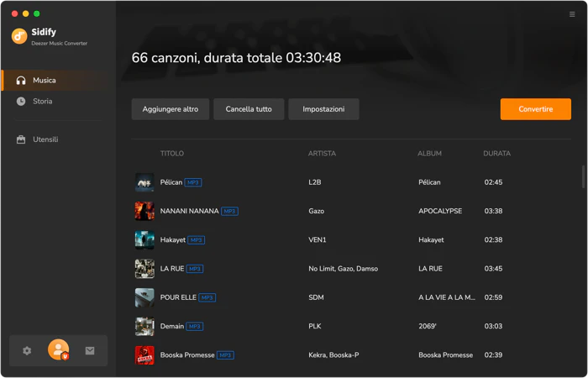
Task: Click artist VEN1
Action: [318, 240]
